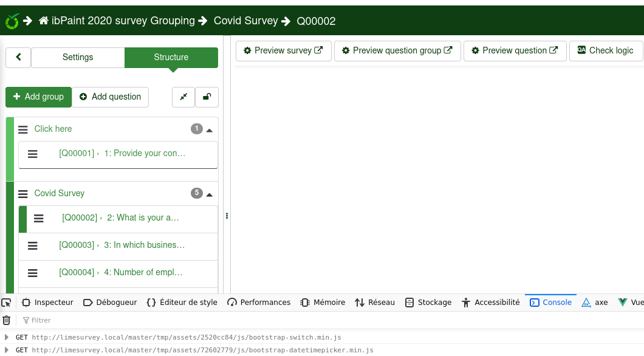Image resolution: width=644 pixels, height=356 pixels.
Task: Click the collapse-all groups icon button
Action: coord(183,97)
